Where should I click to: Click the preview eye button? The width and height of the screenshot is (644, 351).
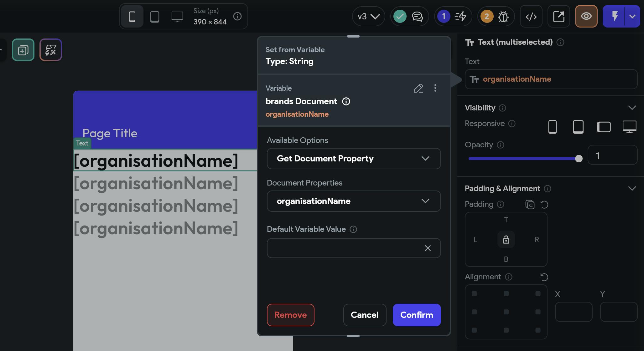click(586, 16)
